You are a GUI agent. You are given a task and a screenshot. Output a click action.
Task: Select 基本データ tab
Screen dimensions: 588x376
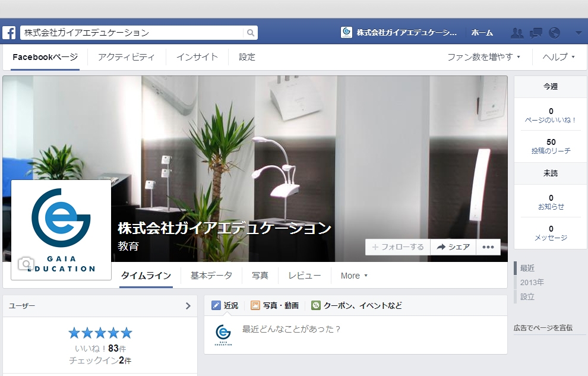211,276
